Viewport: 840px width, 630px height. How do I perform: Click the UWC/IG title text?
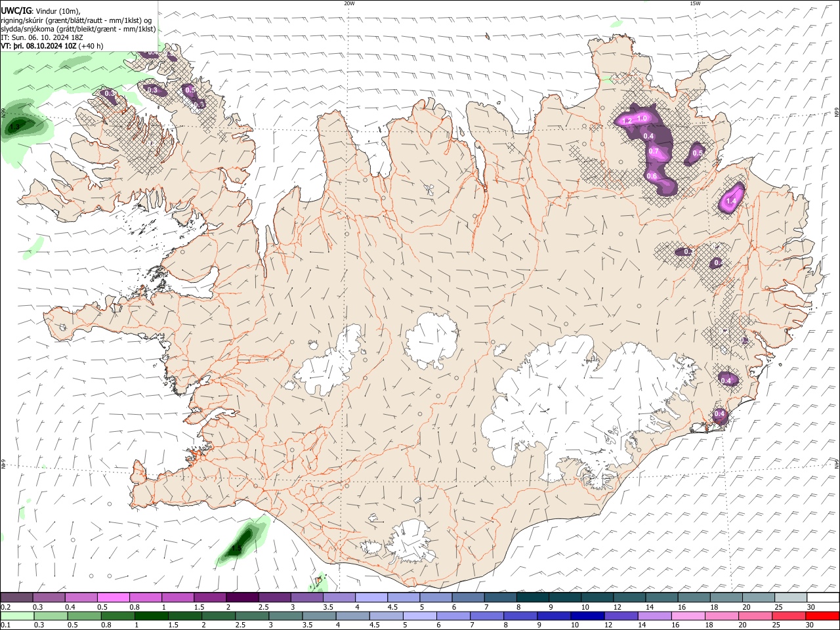[16, 11]
